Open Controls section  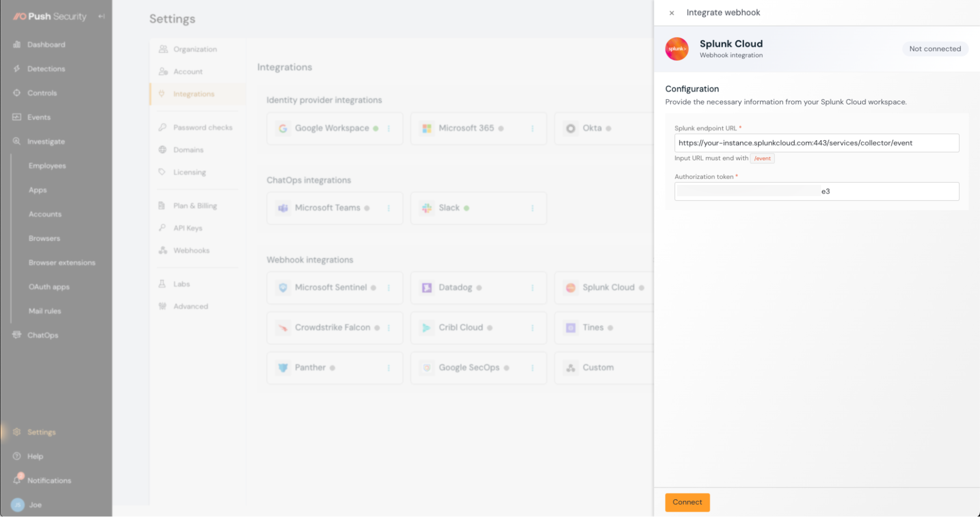[42, 93]
